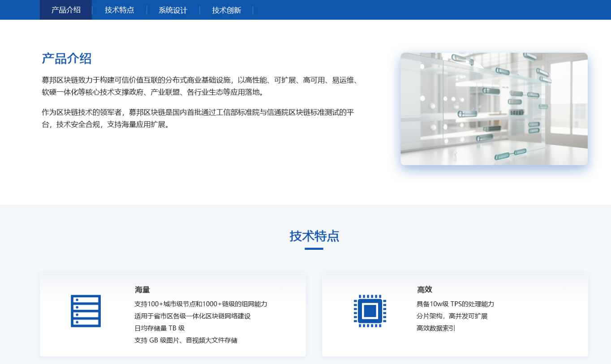Select the 技术创新 navigation tab
This screenshot has width=611, height=364.
tap(227, 10)
